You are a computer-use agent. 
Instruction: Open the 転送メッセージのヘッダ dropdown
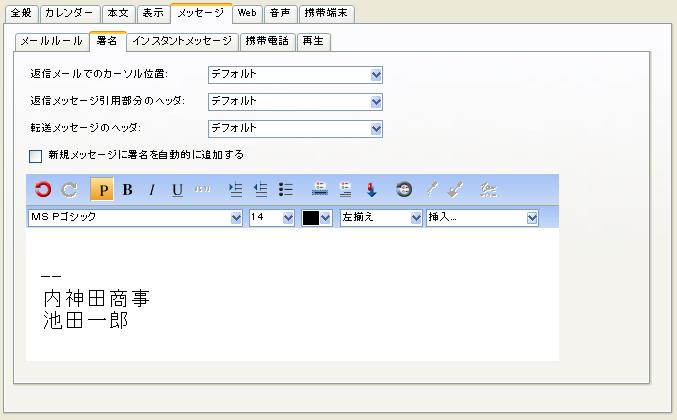[295, 129]
